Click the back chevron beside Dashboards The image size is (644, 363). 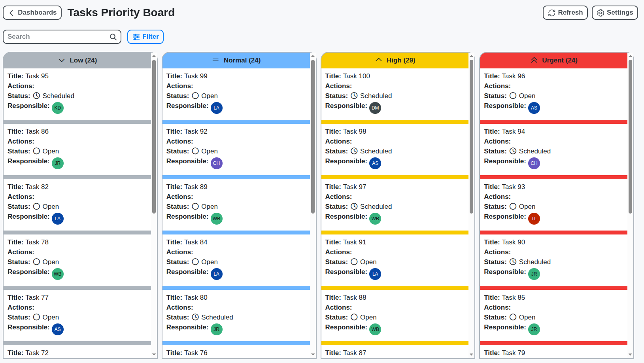click(x=11, y=13)
